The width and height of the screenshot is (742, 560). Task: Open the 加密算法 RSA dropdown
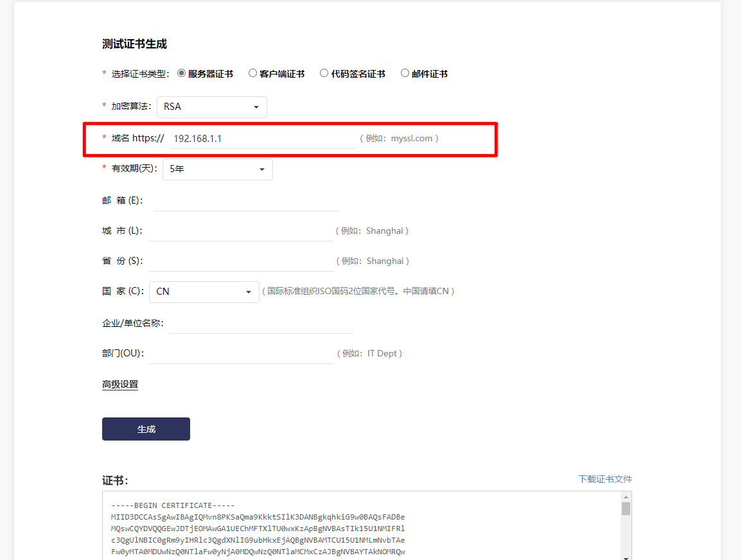click(212, 107)
